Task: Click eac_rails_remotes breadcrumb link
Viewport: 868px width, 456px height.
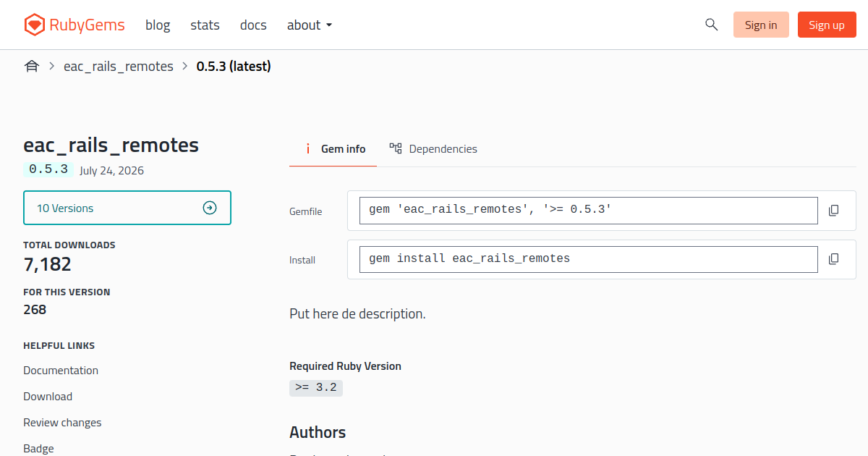Action: coord(119,67)
